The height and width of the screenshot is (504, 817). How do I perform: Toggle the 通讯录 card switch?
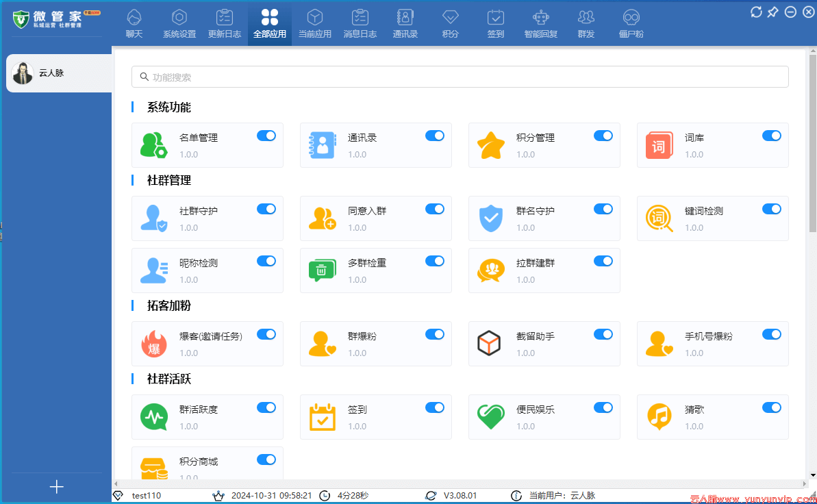pyautogui.click(x=435, y=136)
